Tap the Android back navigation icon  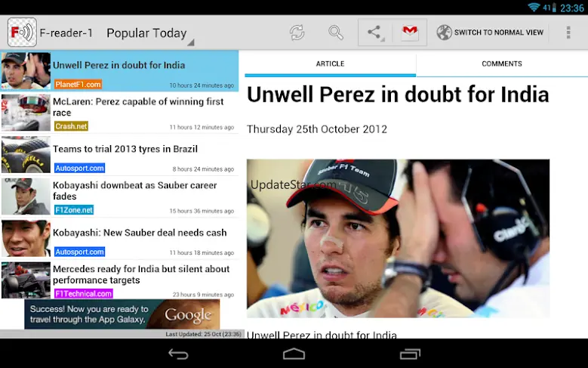(178, 354)
